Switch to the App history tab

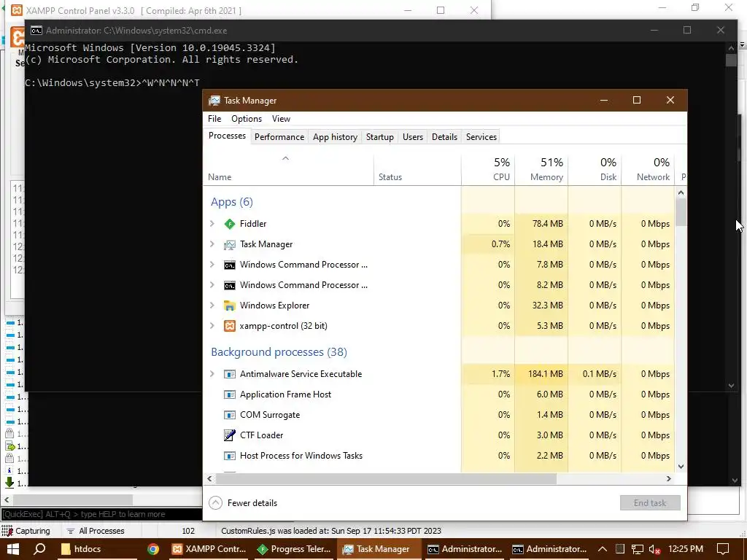pyautogui.click(x=335, y=137)
